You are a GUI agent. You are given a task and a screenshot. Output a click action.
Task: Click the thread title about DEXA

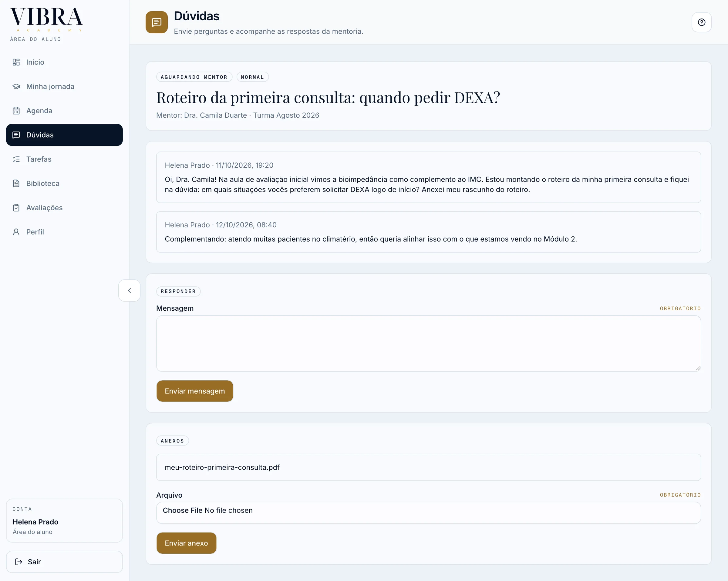click(328, 98)
